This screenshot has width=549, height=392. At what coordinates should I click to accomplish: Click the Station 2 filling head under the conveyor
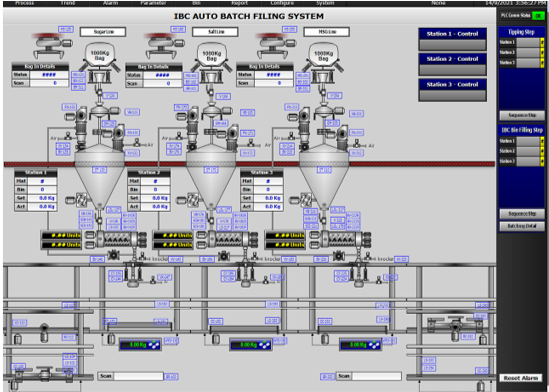[x=246, y=276]
